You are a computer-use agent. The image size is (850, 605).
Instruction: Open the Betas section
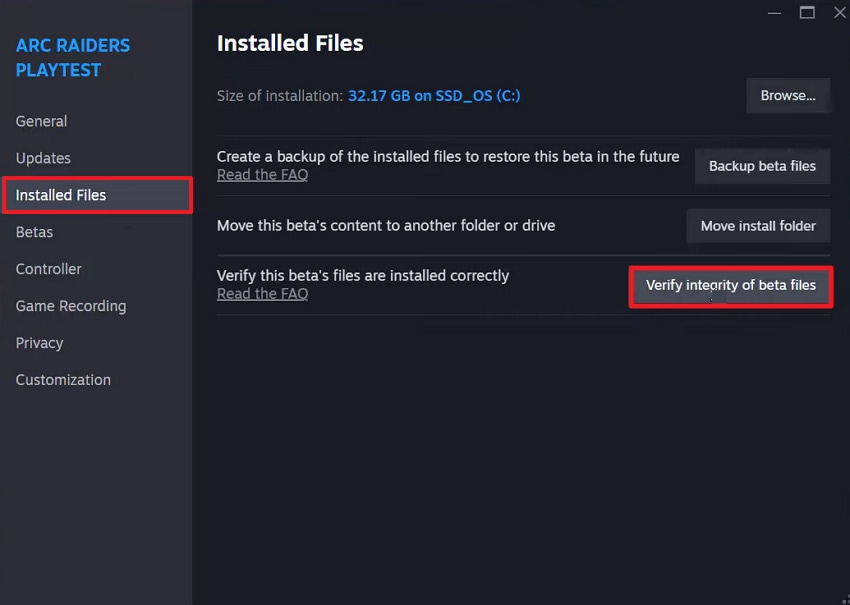[35, 232]
